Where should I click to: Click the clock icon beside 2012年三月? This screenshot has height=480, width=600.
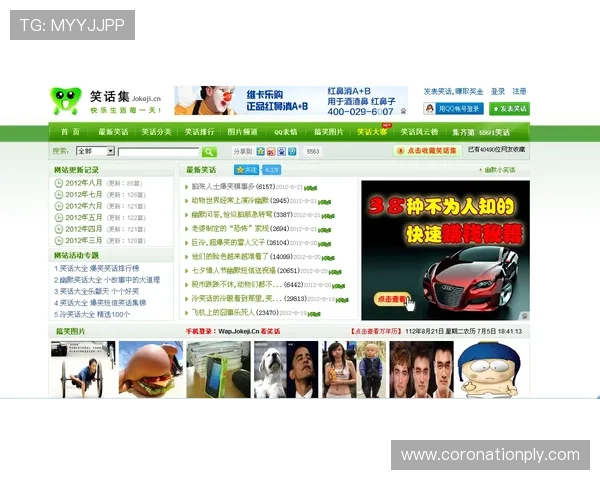tap(59, 240)
